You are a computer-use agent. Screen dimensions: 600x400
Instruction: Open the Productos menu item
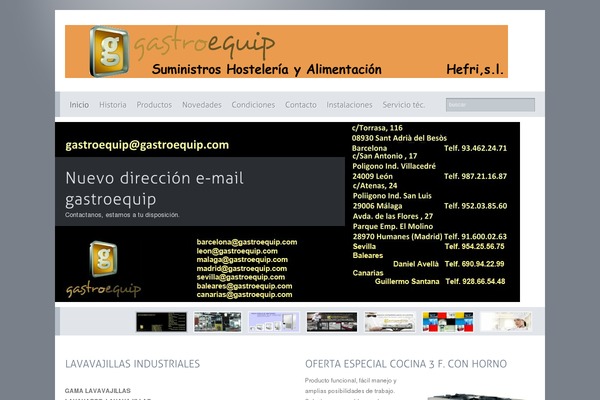coord(154,105)
